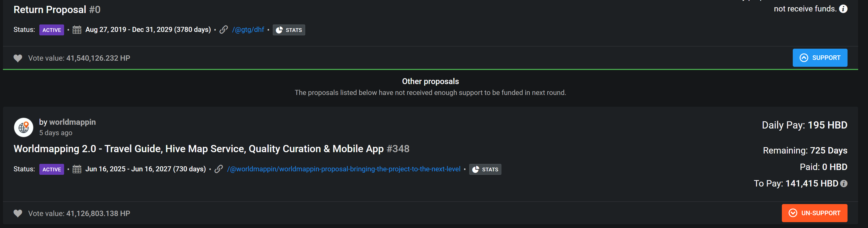Screen dimensions: 868x228
Task: Click the calendar icon in Return Proposal row
Action: [77, 30]
